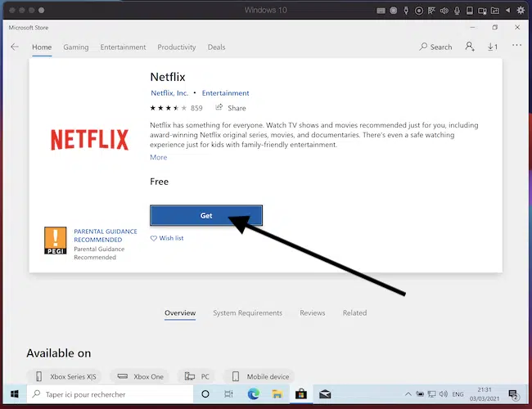Open the volume icon in system tray
This screenshot has width=532, height=409.
click(444, 394)
